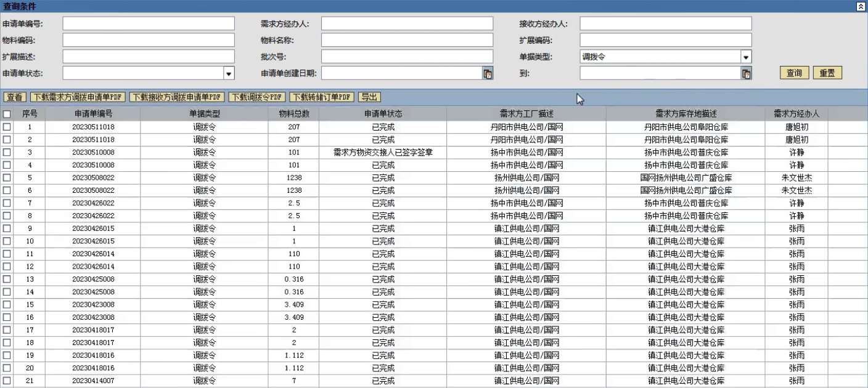Check the checkbox for row 3

coord(7,152)
